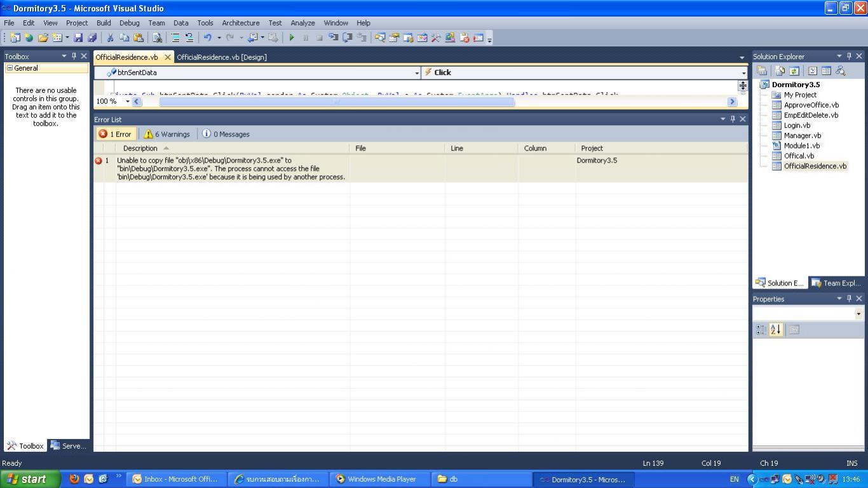Select the unable to copy file error row
868x488 pixels.
tap(421, 168)
